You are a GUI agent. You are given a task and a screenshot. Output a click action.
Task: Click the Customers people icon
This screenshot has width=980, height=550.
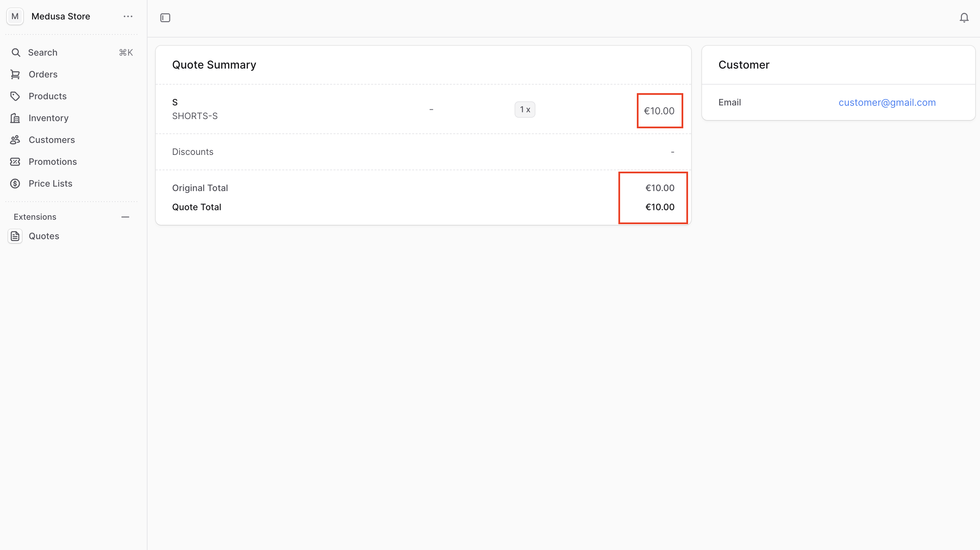pos(15,140)
